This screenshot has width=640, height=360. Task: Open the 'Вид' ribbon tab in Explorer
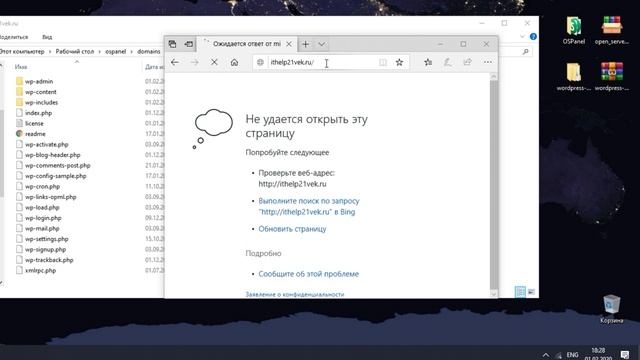click(47, 37)
